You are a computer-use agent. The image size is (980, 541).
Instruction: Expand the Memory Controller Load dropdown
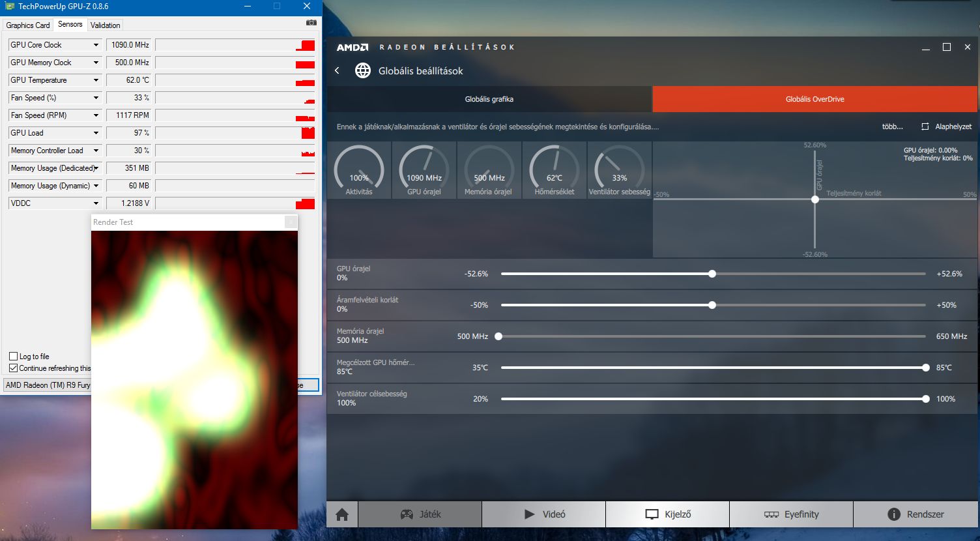(96, 151)
